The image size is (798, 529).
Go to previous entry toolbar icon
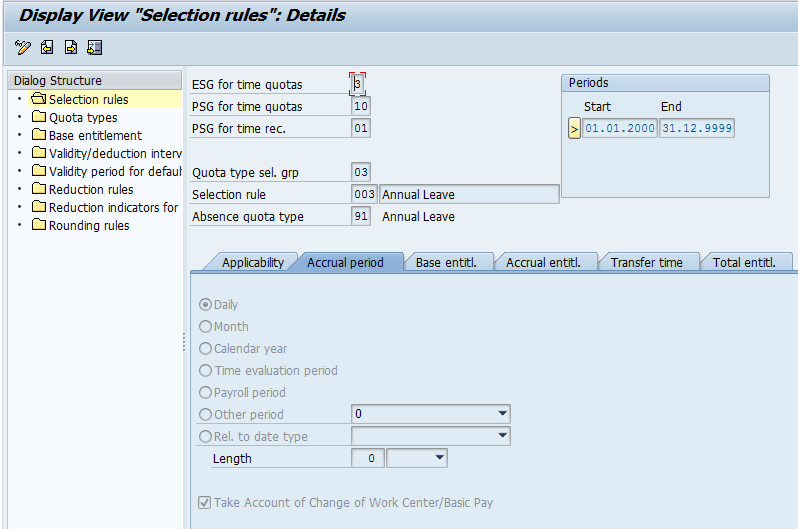click(x=47, y=47)
